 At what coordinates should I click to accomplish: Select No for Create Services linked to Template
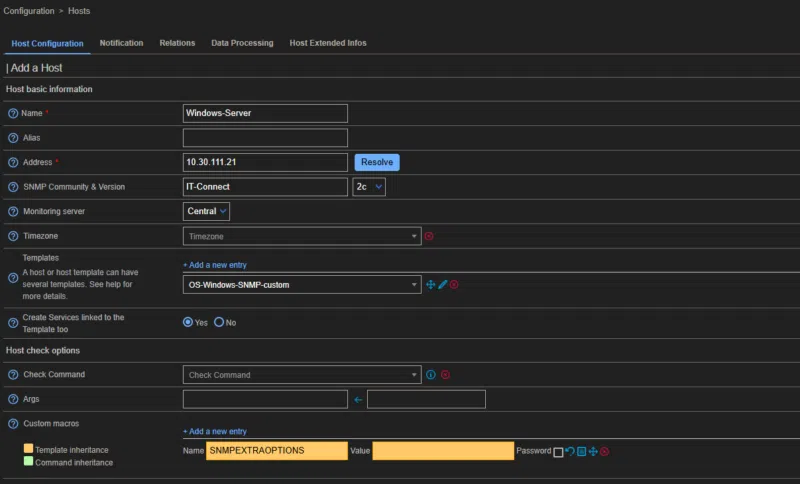coord(219,322)
